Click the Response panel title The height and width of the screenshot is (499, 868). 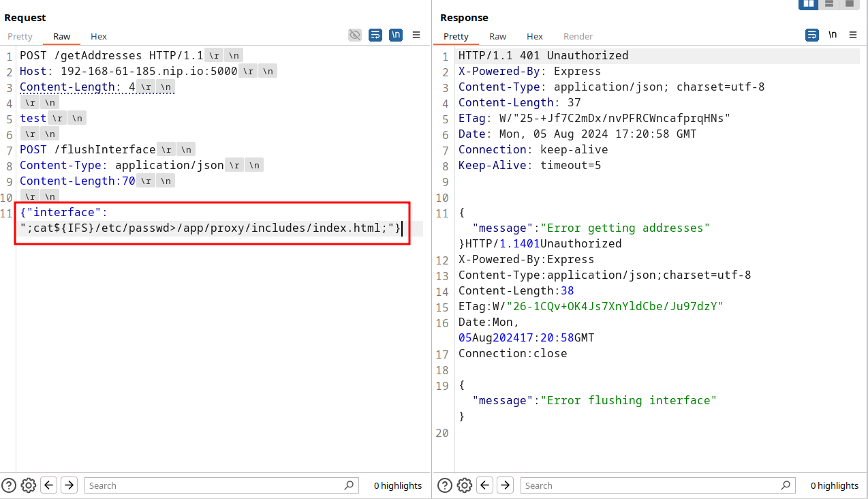pos(464,18)
